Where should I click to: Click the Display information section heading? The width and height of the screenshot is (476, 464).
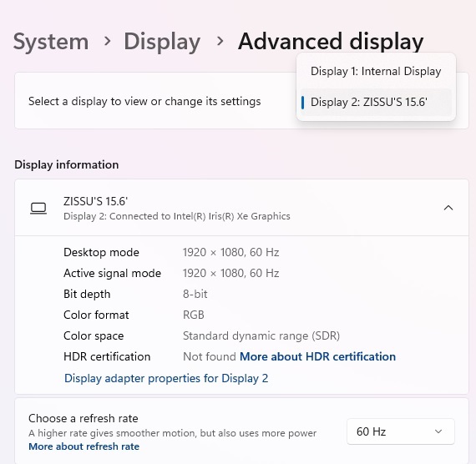67,164
